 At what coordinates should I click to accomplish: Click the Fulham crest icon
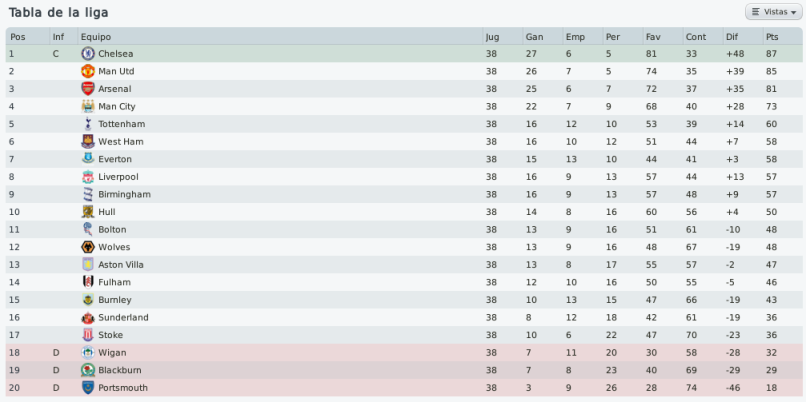point(88,282)
